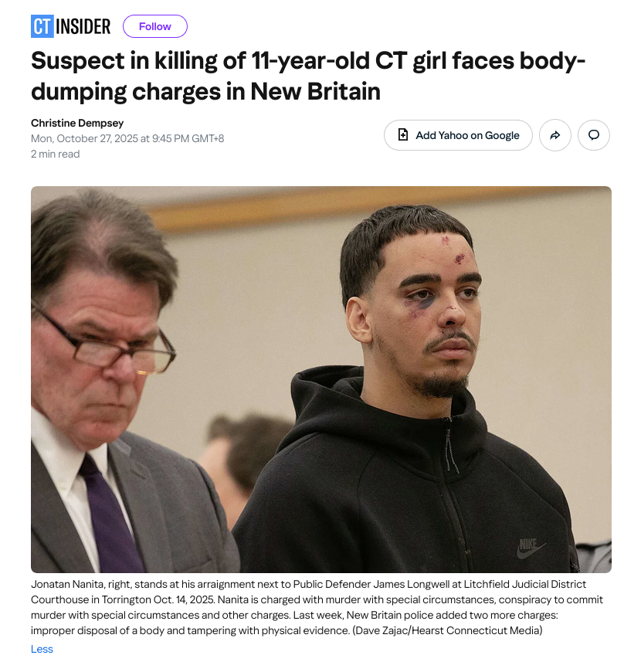Open author Christine Dempsey's profile

[x=77, y=123]
